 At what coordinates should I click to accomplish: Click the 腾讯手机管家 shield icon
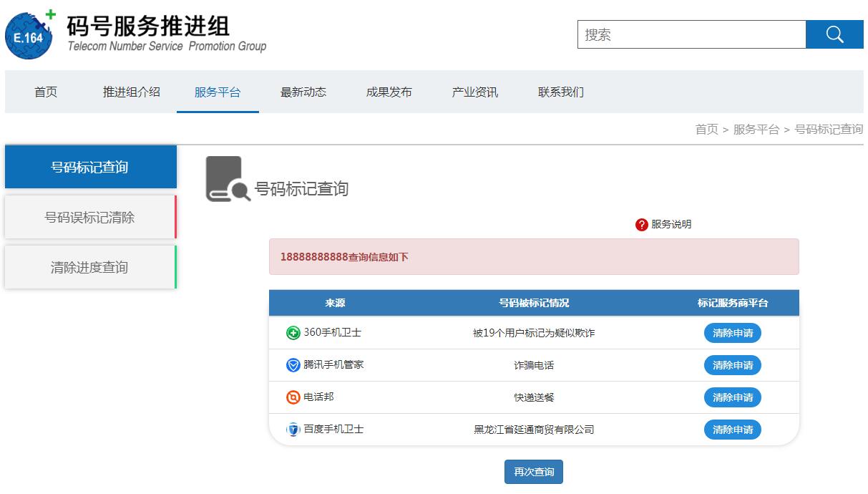pos(293,365)
